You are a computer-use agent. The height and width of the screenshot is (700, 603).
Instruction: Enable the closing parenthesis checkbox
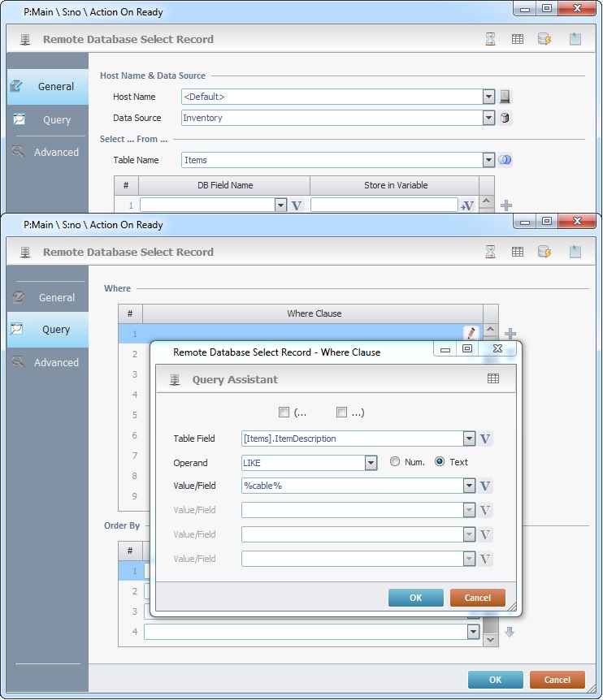pos(341,413)
